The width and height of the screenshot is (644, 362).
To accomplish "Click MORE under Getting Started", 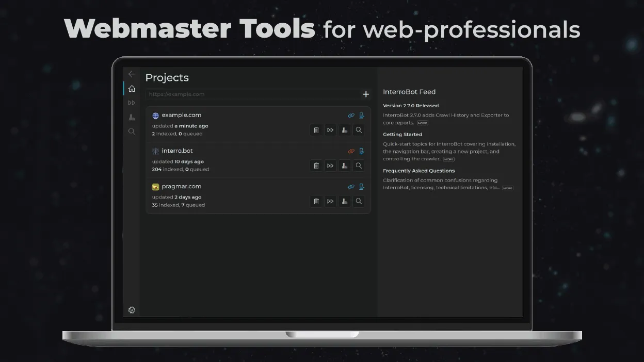I will tap(449, 159).
